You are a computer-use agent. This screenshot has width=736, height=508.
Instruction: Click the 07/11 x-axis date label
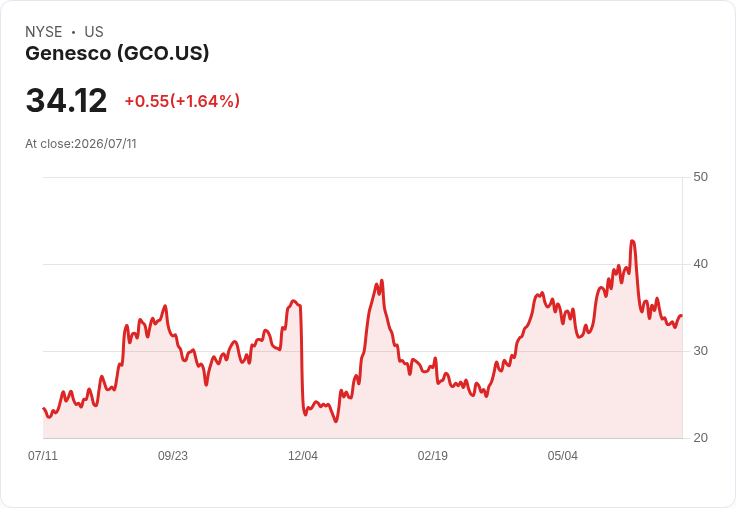(x=43, y=456)
